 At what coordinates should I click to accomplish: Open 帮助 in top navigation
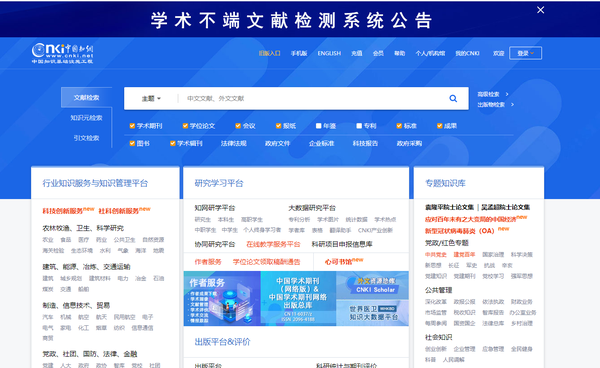tap(399, 53)
